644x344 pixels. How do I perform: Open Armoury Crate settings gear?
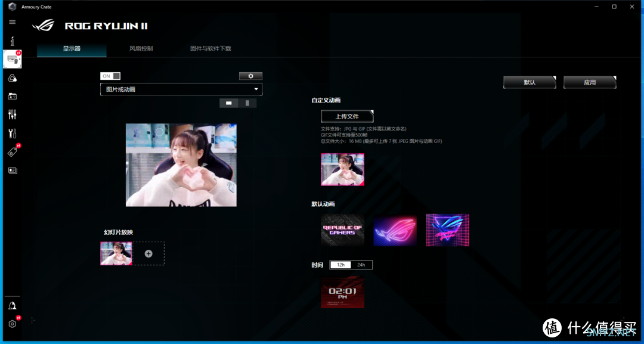click(13, 324)
